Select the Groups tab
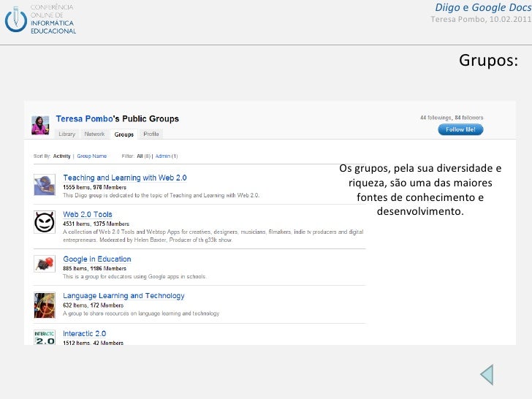The width and height of the screenshot is (532, 399). point(123,134)
